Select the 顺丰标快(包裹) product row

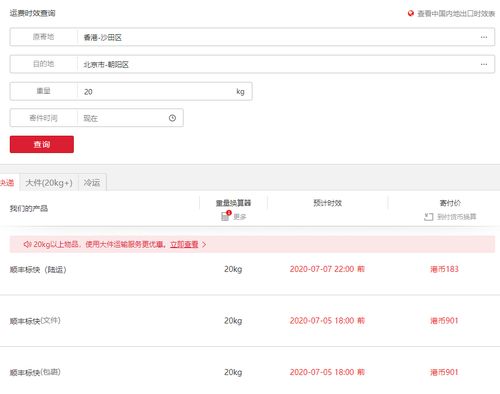[x=250, y=372]
